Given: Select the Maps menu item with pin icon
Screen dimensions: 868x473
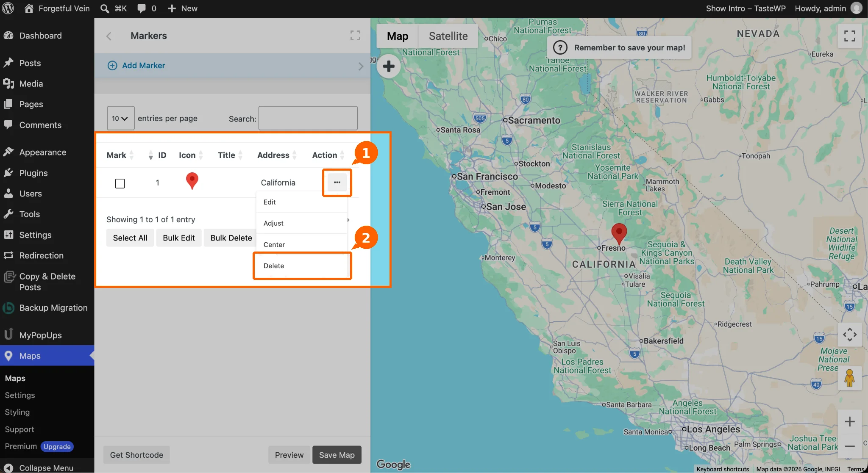Looking at the screenshot, I should click(x=47, y=356).
